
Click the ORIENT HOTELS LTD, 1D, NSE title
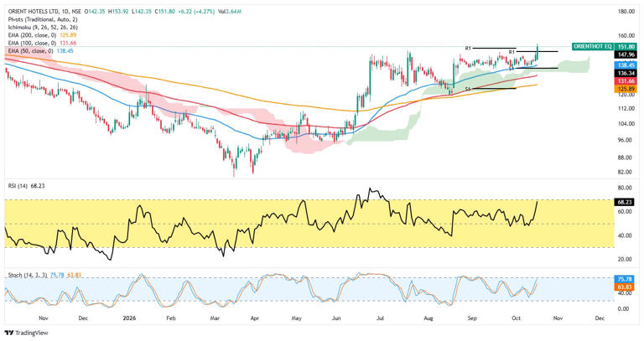point(44,12)
